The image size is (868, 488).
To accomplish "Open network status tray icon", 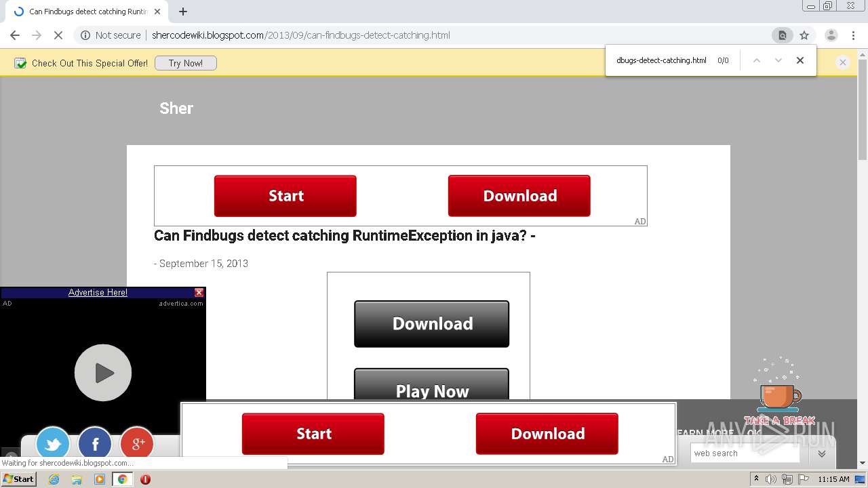I will click(787, 479).
